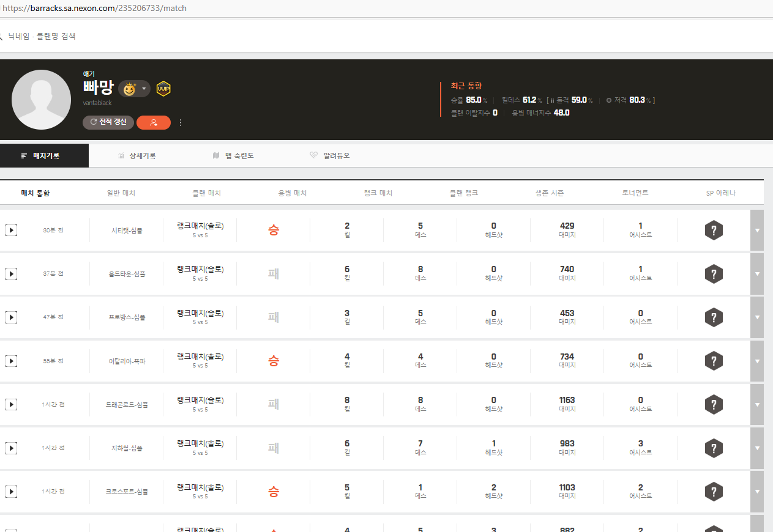The height and width of the screenshot is (532, 773).
Task: Filter matches by 클랜 매치
Action: coord(206,193)
